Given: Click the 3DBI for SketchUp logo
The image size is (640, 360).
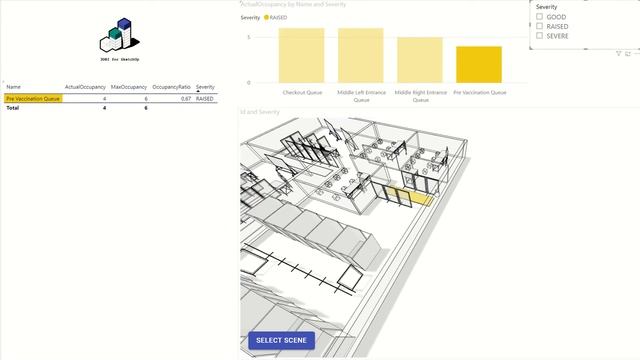Looking at the screenshot, I should point(120,39).
